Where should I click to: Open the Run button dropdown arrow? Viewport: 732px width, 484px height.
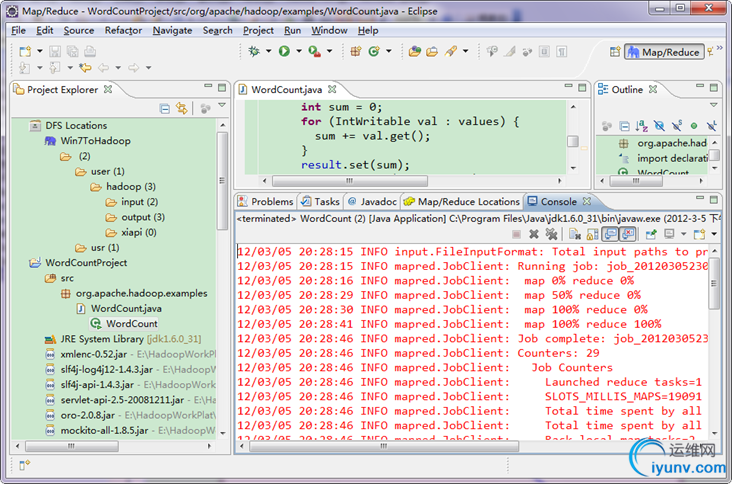pos(297,51)
